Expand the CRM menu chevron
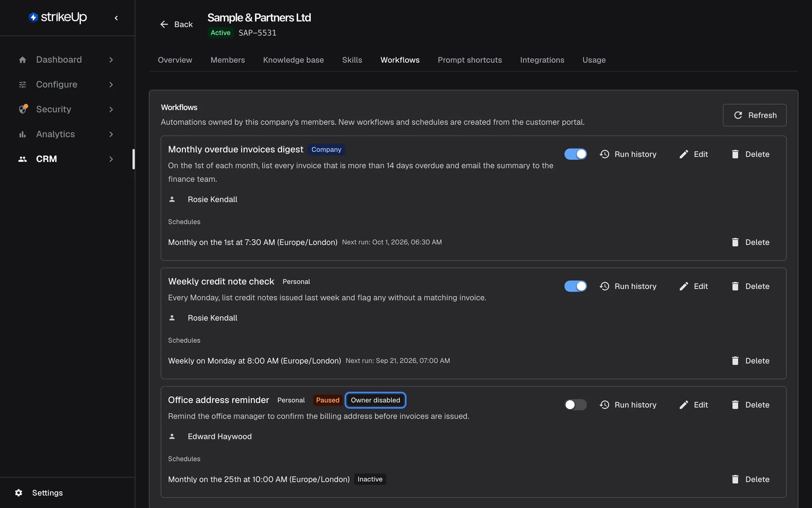 tap(111, 159)
